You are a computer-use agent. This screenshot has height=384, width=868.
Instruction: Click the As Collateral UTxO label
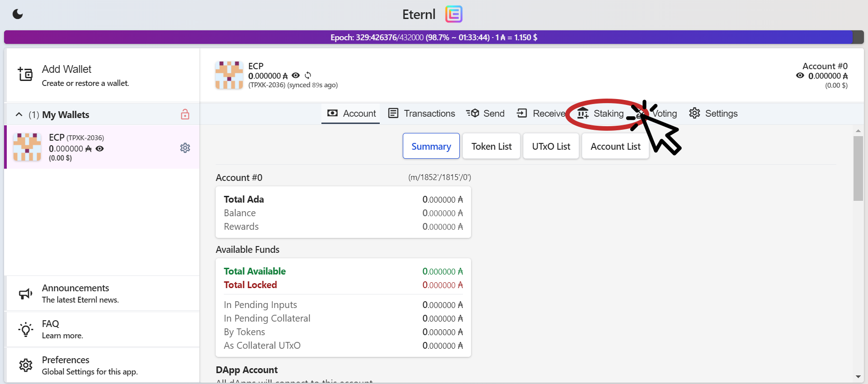(x=262, y=346)
